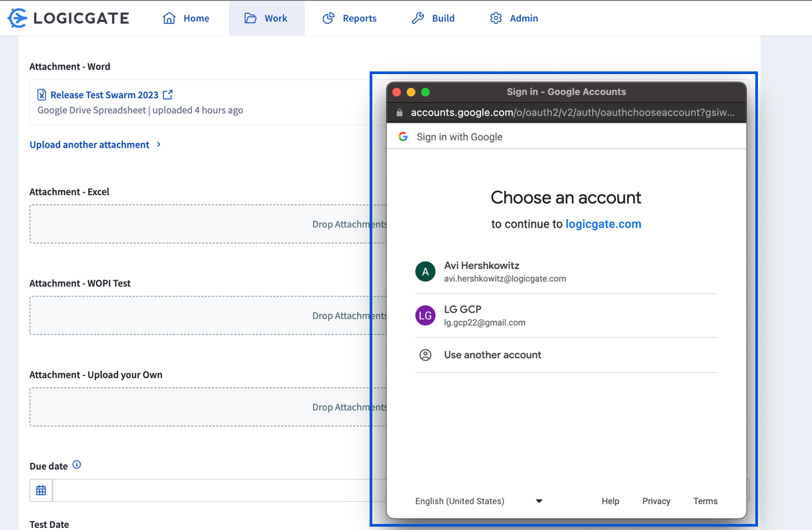Minimize the Google sign-in window
Viewport: 812px width, 530px height.
[x=411, y=92]
